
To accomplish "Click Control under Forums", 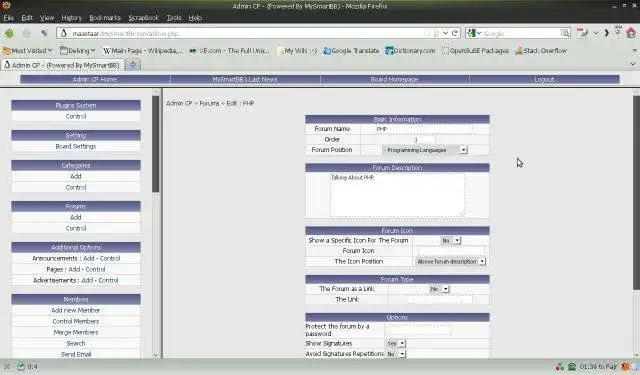I will [x=76, y=228].
